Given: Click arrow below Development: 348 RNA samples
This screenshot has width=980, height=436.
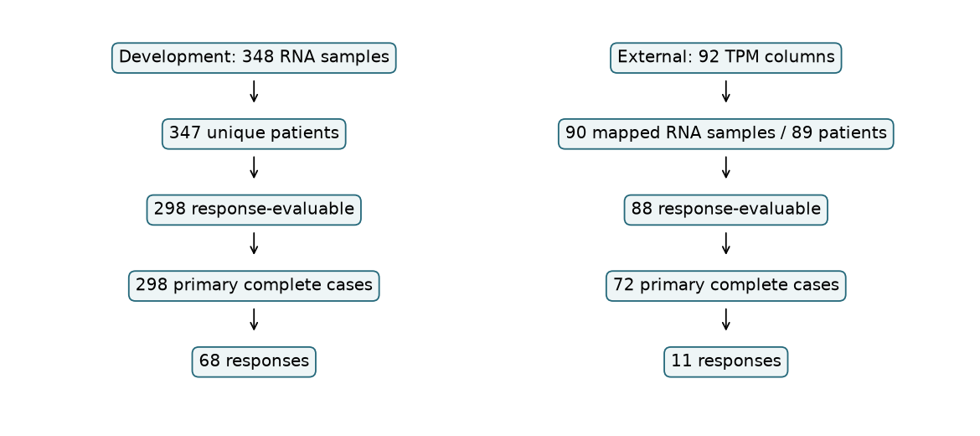Looking at the screenshot, I should pyautogui.click(x=254, y=91).
